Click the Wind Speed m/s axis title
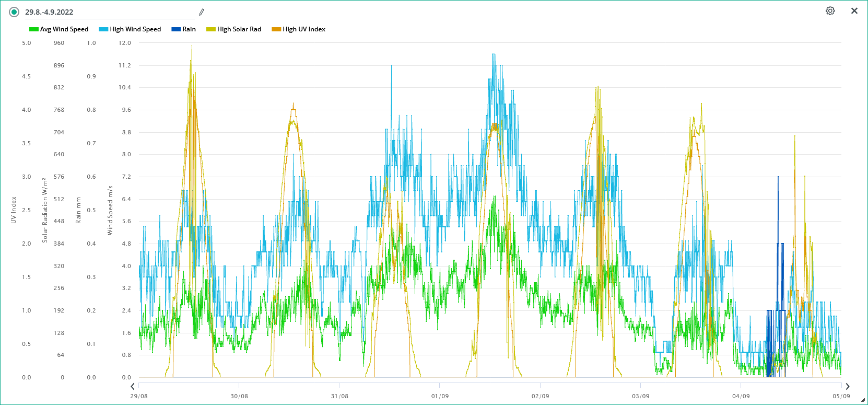 pyautogui.click(x=110, y=210)
